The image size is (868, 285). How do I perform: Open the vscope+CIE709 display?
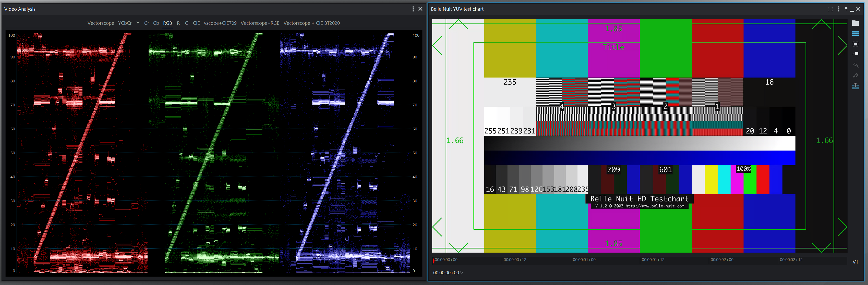[x=220, y=23]
